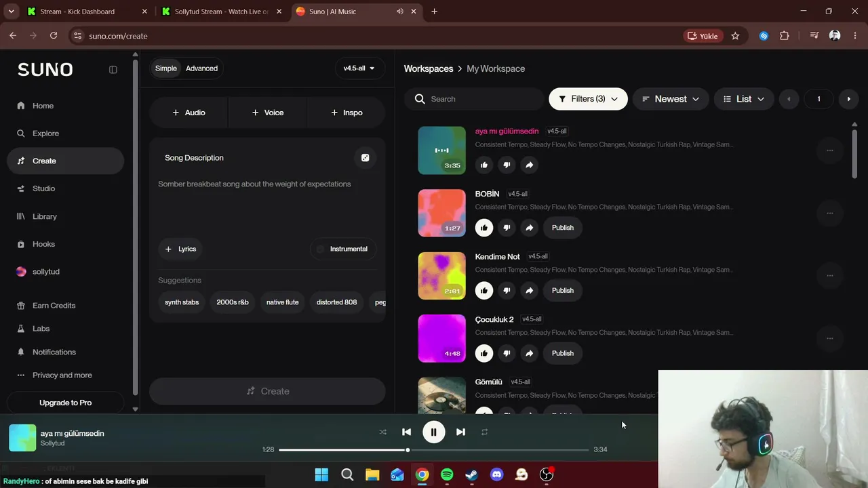Open Chrome tab search dropdown arrow

tap(11, 12)
